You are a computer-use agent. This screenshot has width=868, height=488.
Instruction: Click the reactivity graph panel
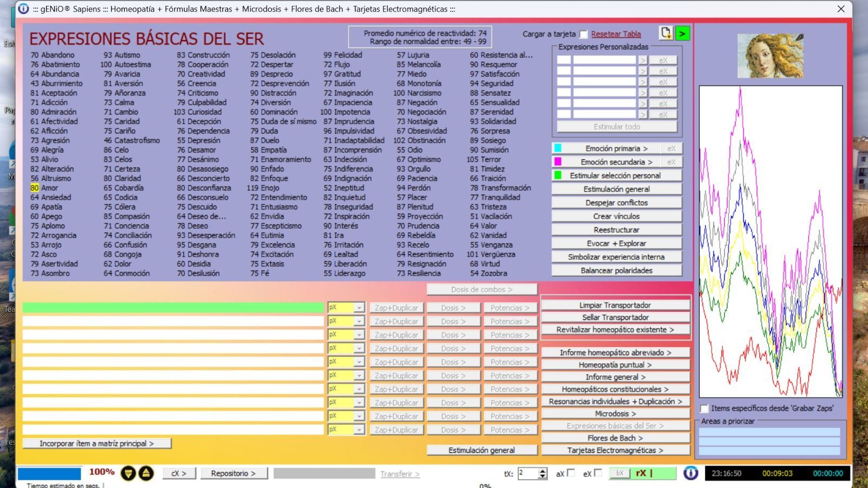[770, 242]
